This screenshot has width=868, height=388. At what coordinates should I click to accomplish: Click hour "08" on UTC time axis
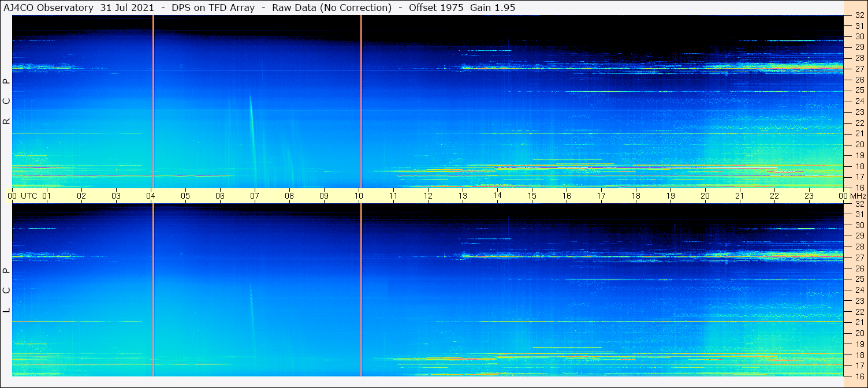(289, 196)
